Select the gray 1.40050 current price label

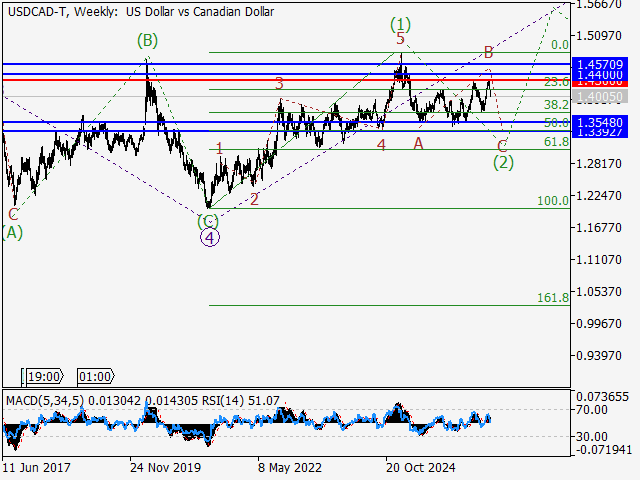(x=600, y=97)
